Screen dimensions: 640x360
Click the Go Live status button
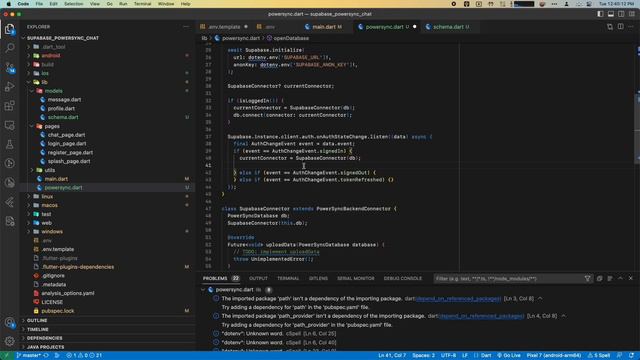pyautogui.click(x=508, y=356)
